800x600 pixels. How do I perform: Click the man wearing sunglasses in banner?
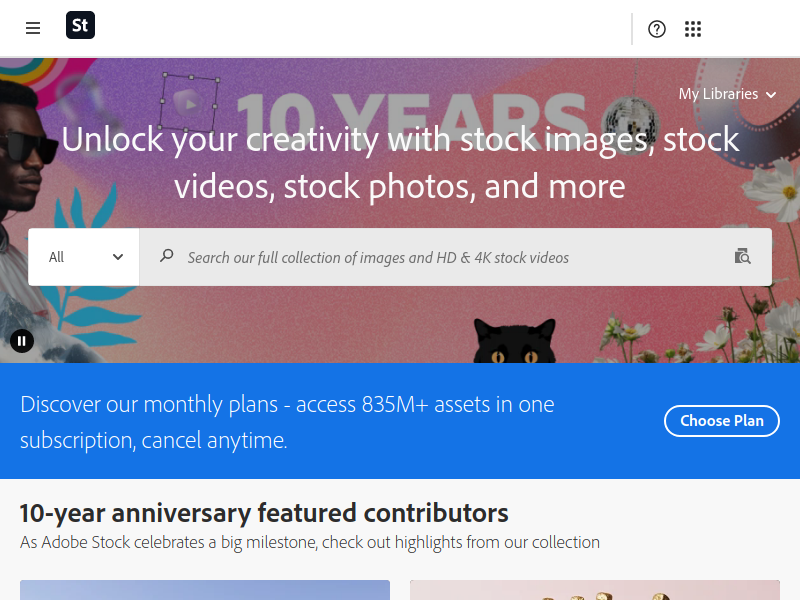[30, 150]
